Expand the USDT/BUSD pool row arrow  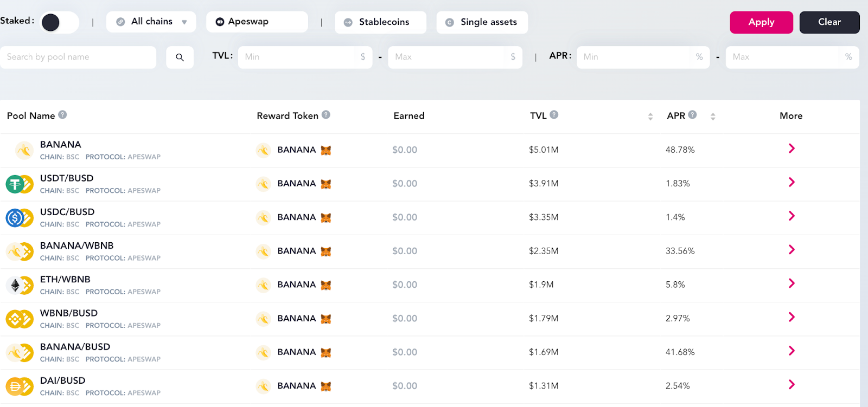[x=792, y=182]
